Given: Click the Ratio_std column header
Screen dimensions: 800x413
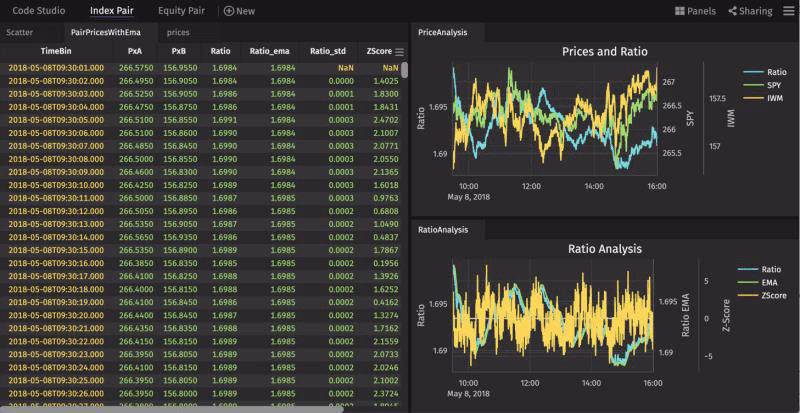Looking at the screenshot, I should point(326,50).
